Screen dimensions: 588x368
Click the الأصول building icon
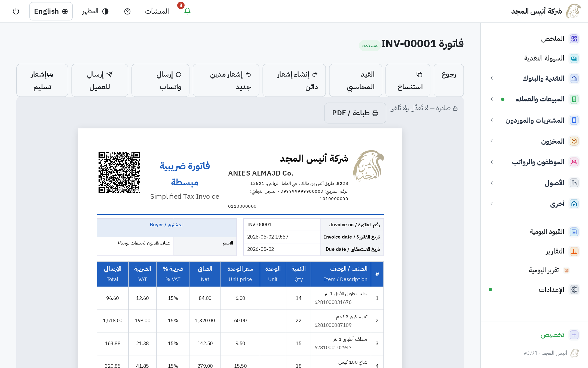click(x=574, y=183)
